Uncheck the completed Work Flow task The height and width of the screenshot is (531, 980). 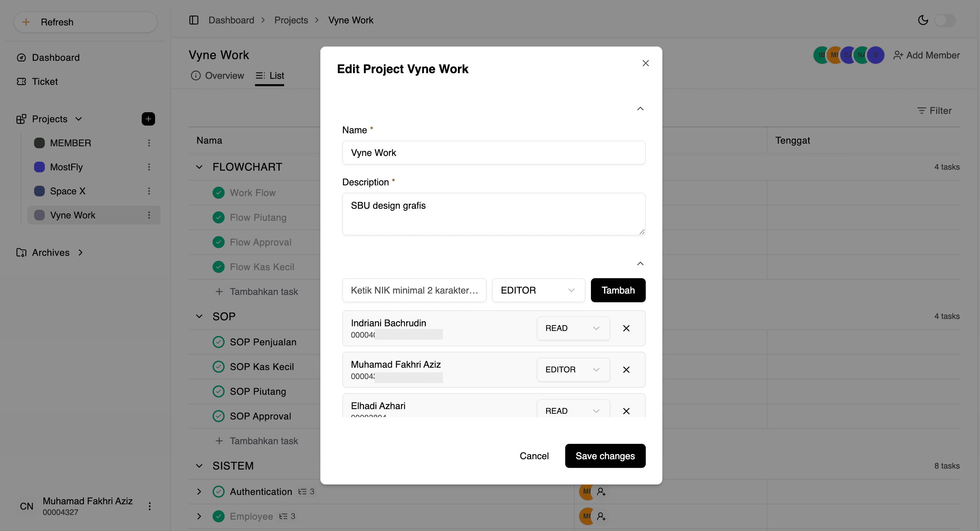tap(218, 193)
